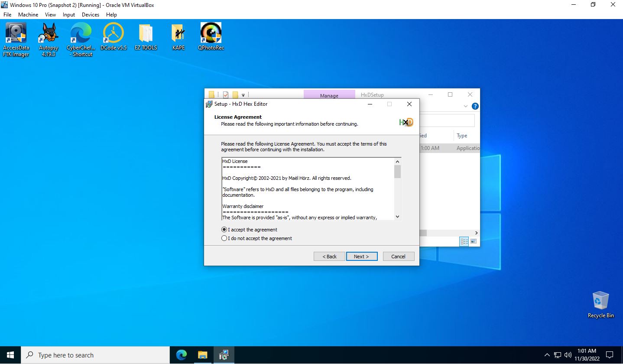Open VirtualBox Devices menu
Image resolution: width=623 pixels, height=364 pixels.
tap(91, 14)
